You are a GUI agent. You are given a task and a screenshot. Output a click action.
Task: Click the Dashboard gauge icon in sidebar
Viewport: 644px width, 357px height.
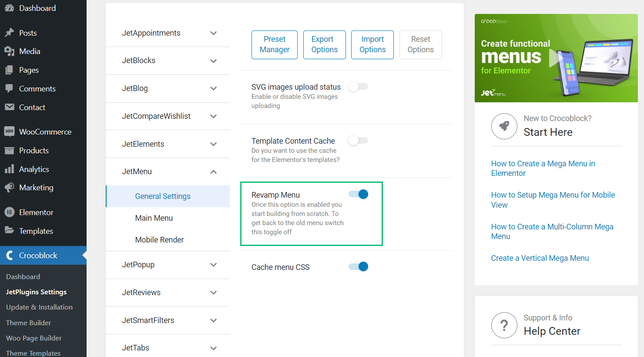tap(9, 8)
